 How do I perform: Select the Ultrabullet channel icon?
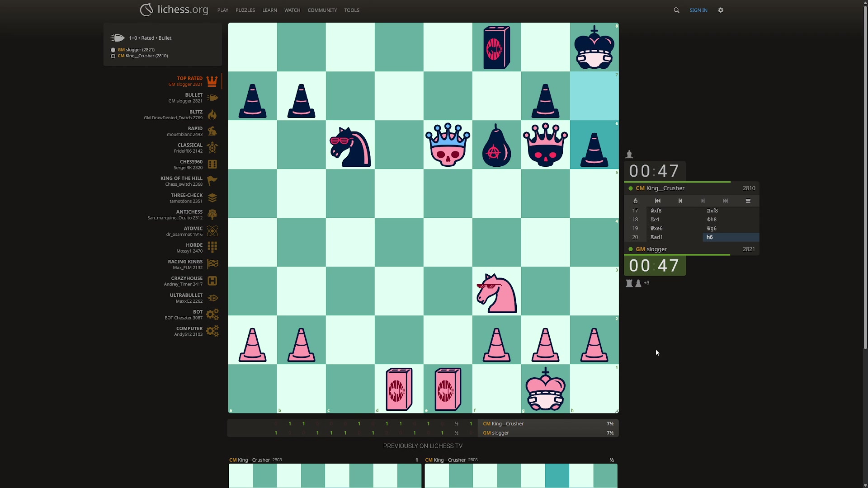click(x=212, y=298)
